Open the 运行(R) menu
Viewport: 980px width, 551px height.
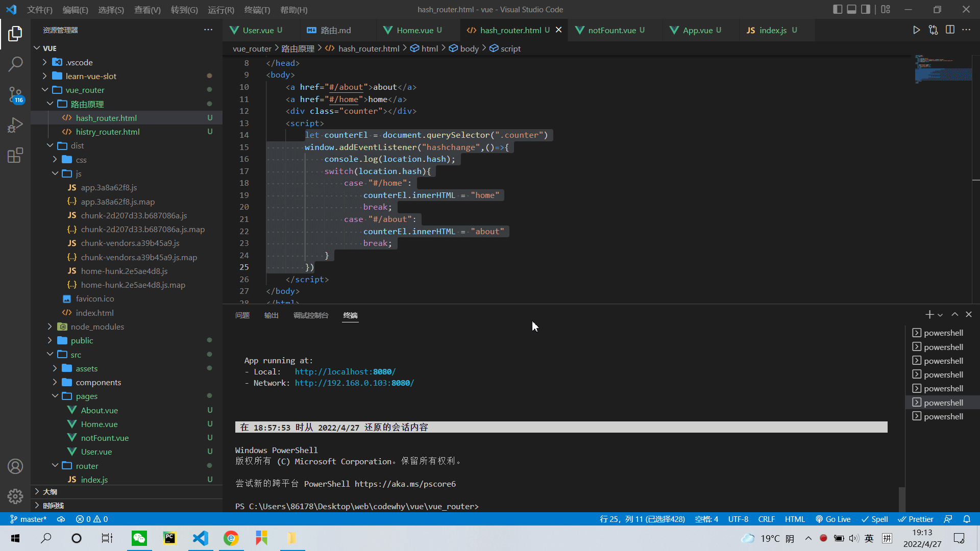[x=221, y=10]
